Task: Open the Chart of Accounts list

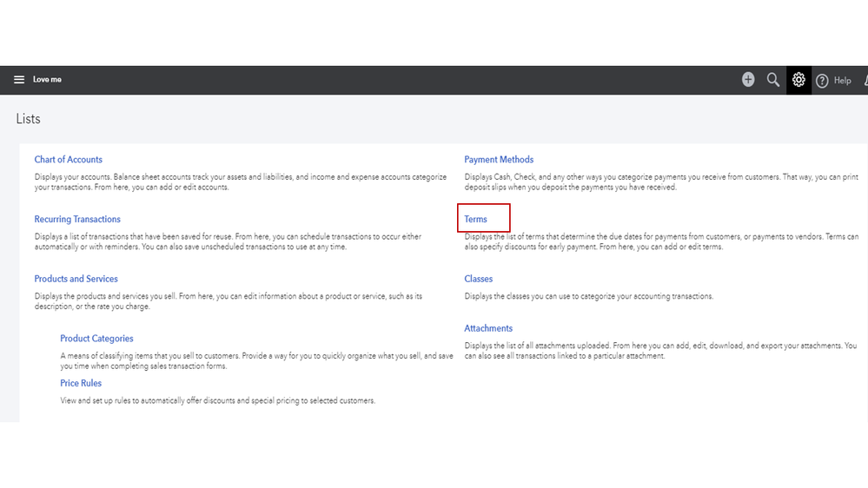Action: point(68,160)
